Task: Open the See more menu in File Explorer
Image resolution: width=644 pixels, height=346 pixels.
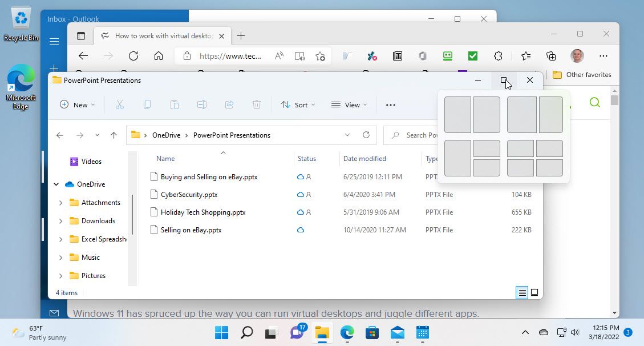Action: [391, 104]
